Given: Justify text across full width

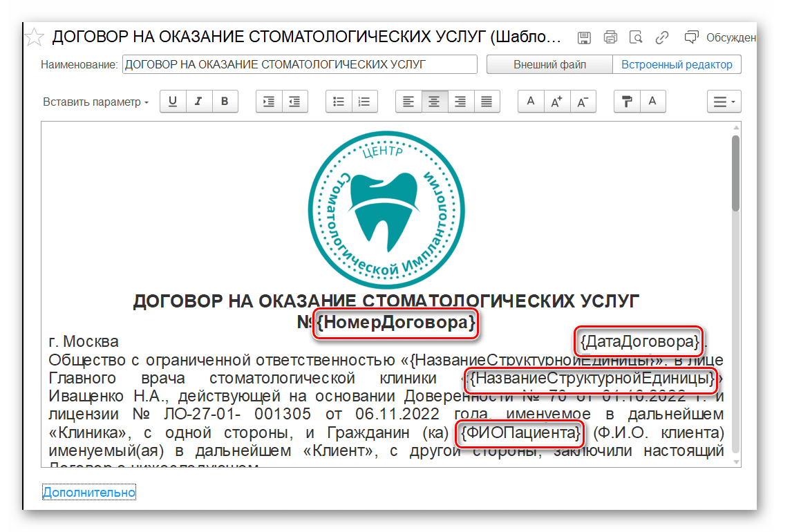Looking at the screenshot, I should [487, 101].
